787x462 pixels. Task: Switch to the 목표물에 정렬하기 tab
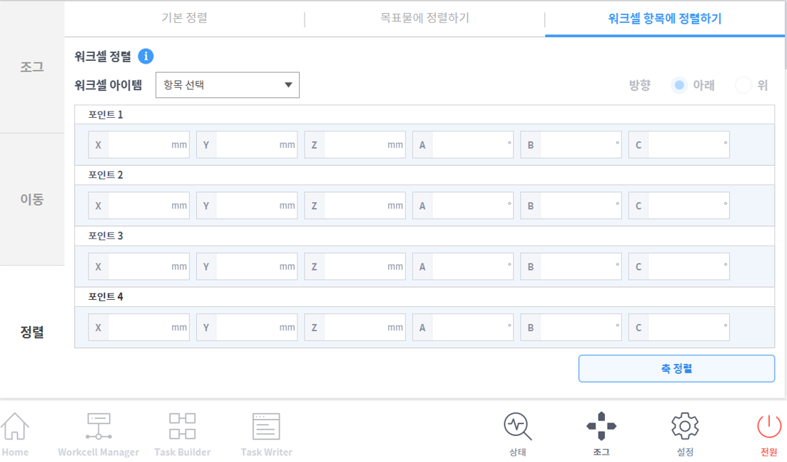point(424,18)
